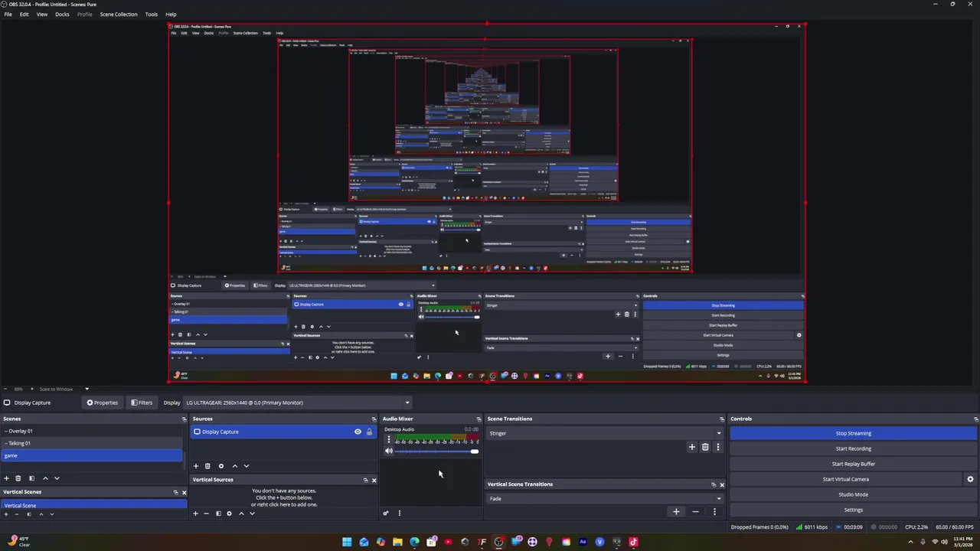Select Vertical Scene in Vertical Scenes list

pyautogui.click(x=94, y=505)
